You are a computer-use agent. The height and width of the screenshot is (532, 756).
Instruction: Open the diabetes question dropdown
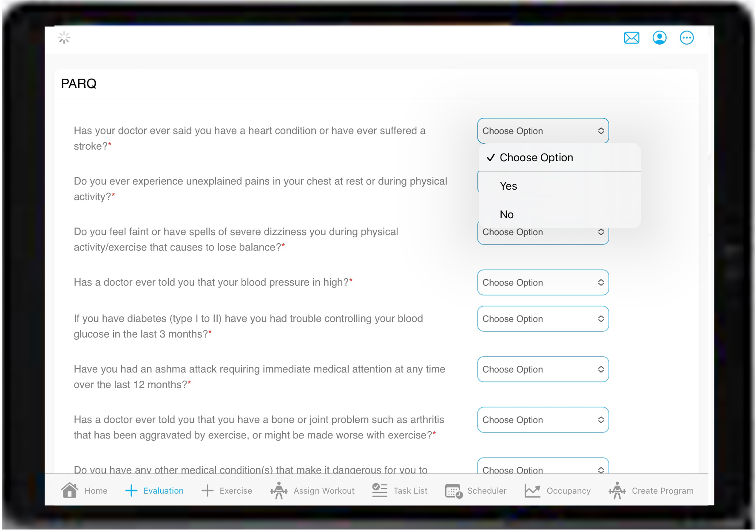coord(543,319)
